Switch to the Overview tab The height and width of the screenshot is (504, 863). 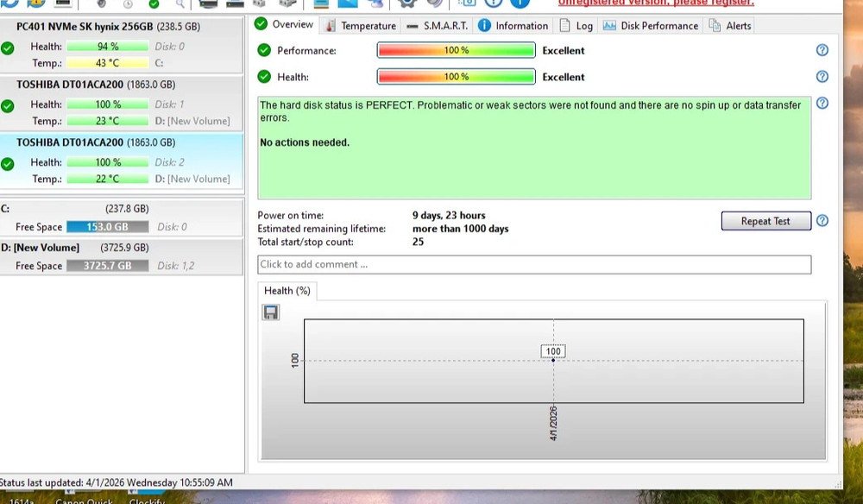point(284,24)
